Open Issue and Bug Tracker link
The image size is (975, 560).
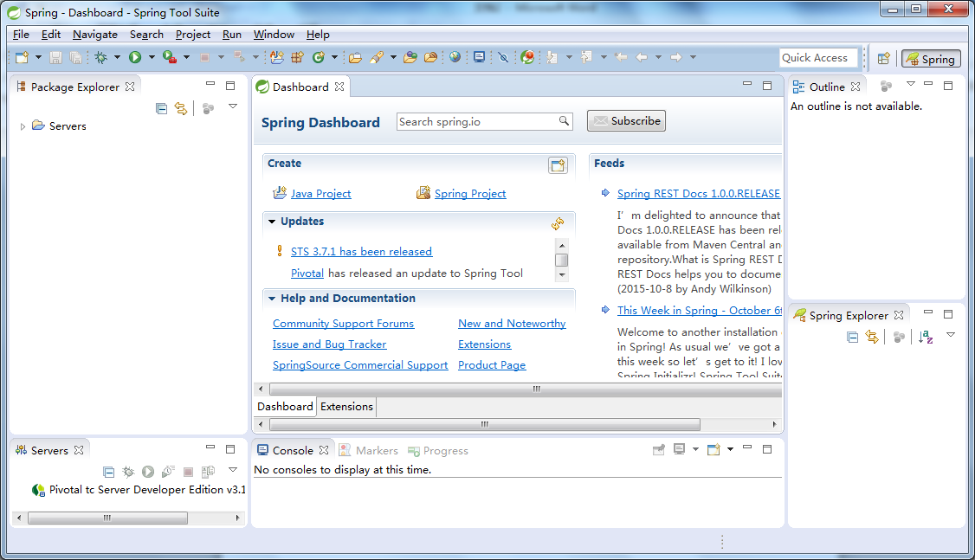coord(330,344)
